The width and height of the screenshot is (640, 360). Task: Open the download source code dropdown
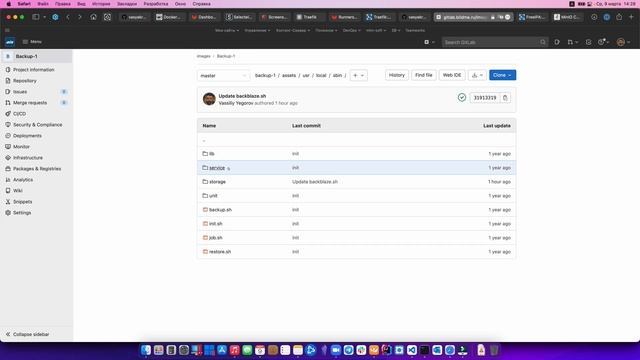pos(477,75)
